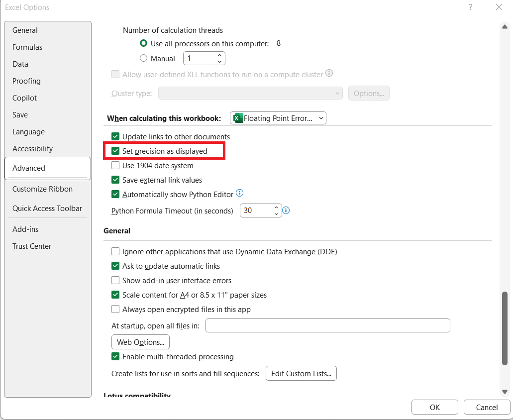Click the vertical scrollbar thumb
Screen dimensions: 513x420
point(505,328)
